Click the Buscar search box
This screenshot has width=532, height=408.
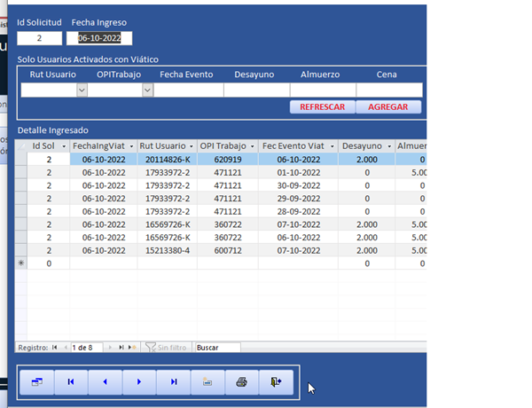pos(217,348)
